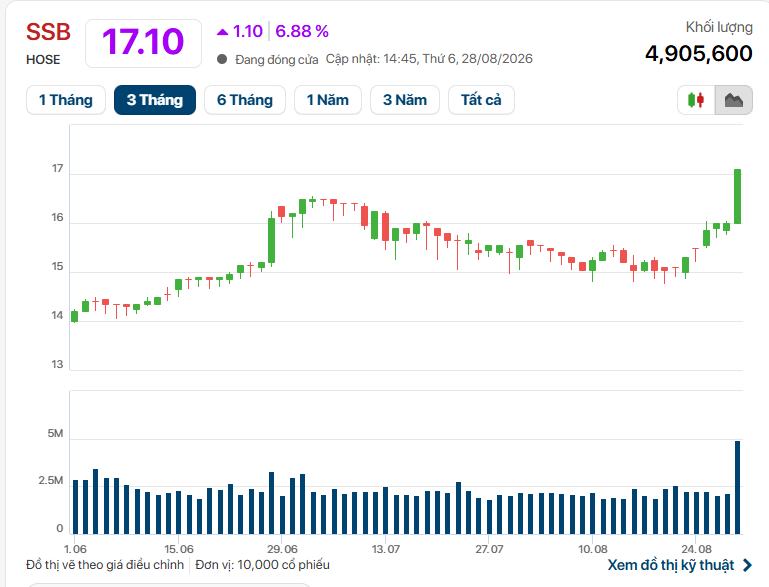Click the 4,905,600 volume figure
Viewport: 769px width, 587px height.
click(x=698, y=53)
